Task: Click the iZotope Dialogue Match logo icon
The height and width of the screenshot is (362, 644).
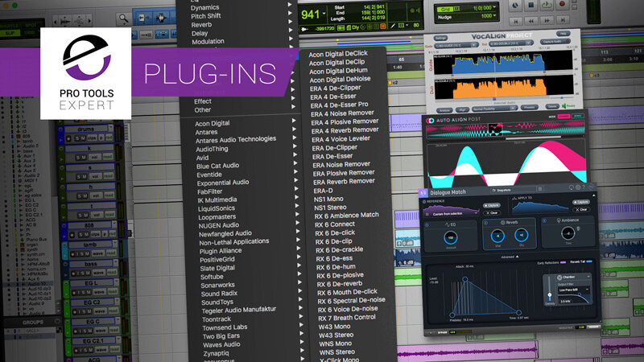Action: click(423, 192)
